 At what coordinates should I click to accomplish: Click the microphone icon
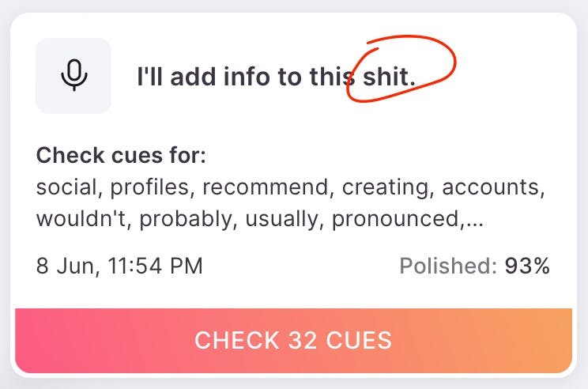pos(73,76)
